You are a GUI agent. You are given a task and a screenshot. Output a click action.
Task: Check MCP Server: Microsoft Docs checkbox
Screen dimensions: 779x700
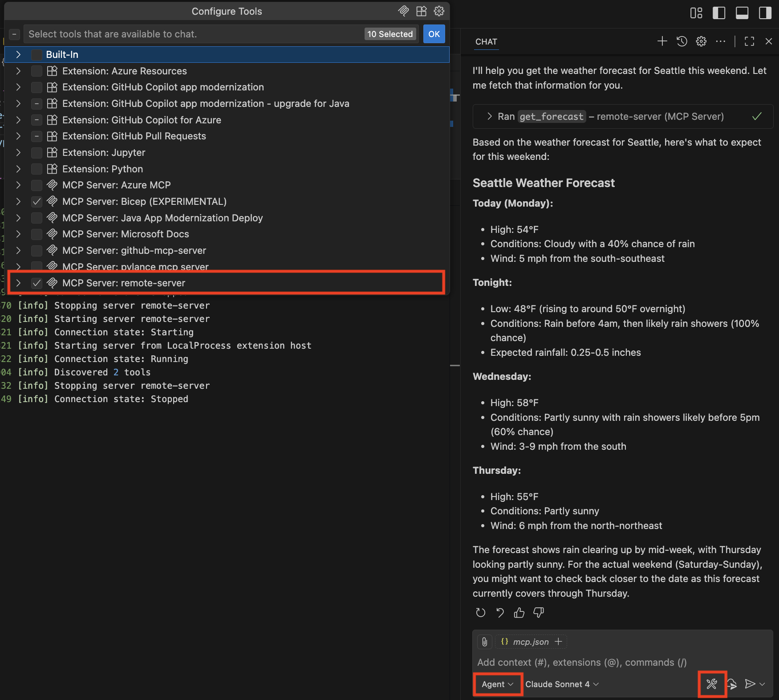[x=37, y=234]
